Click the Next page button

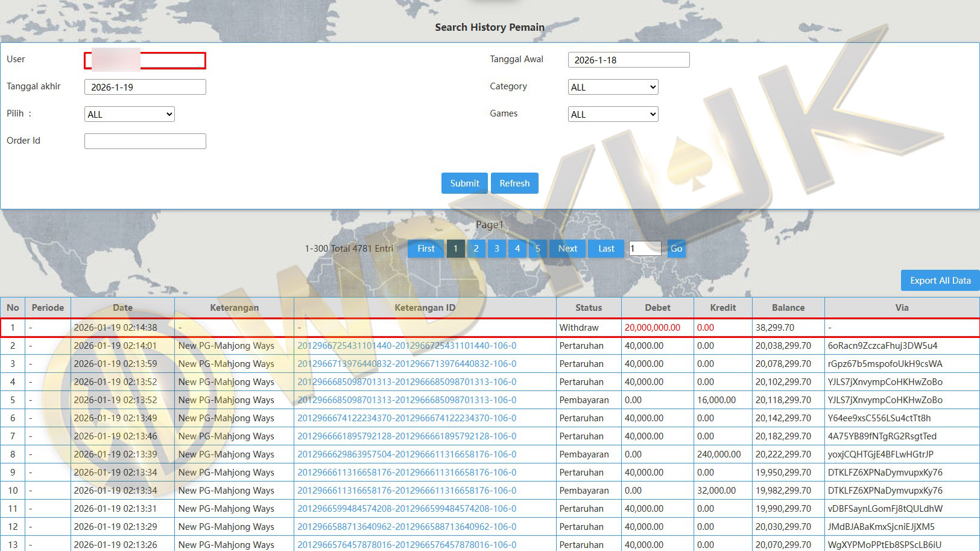pyautogui.click(x=567, y=249)
